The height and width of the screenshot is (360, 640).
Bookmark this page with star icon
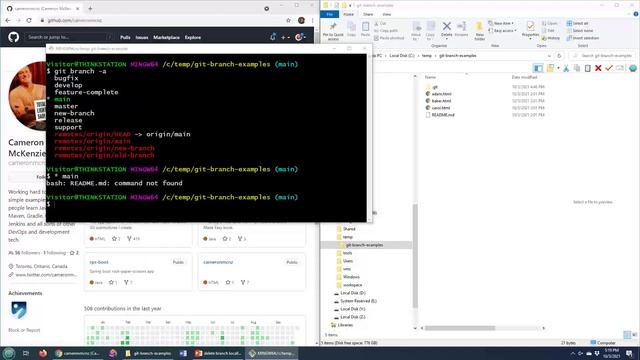(x=288, y=20)
